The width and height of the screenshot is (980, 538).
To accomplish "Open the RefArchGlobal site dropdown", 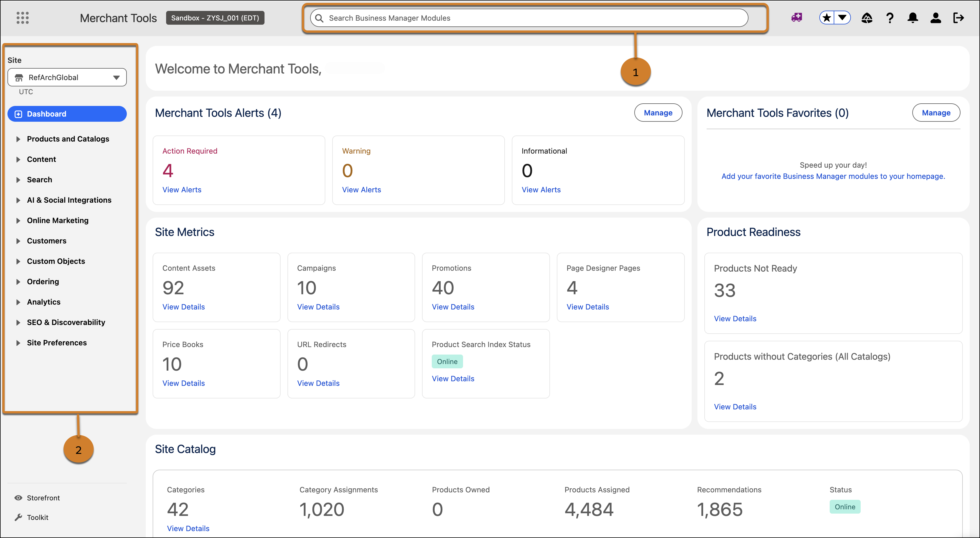I will (x=67, y=77).
